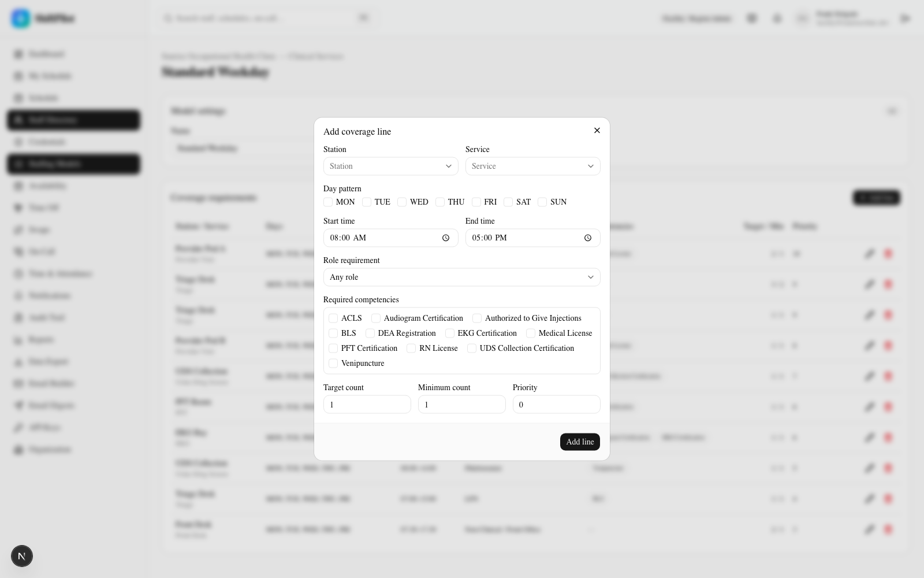Tick the WED day checkbox

[402, 202]
